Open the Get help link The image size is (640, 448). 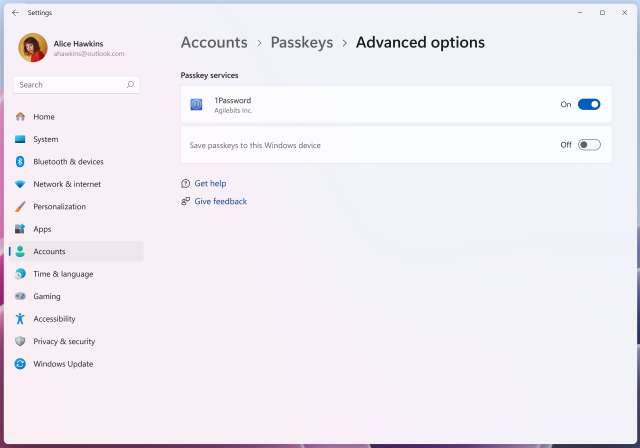point(210,184)
